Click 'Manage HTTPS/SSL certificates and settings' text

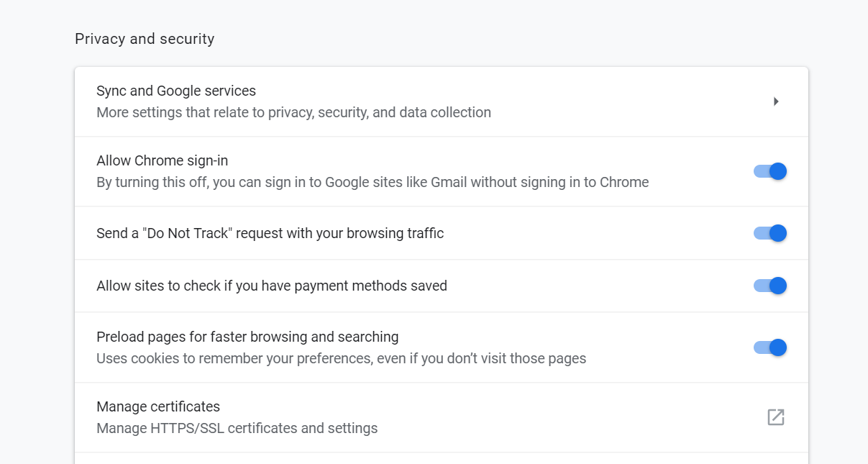237,428
